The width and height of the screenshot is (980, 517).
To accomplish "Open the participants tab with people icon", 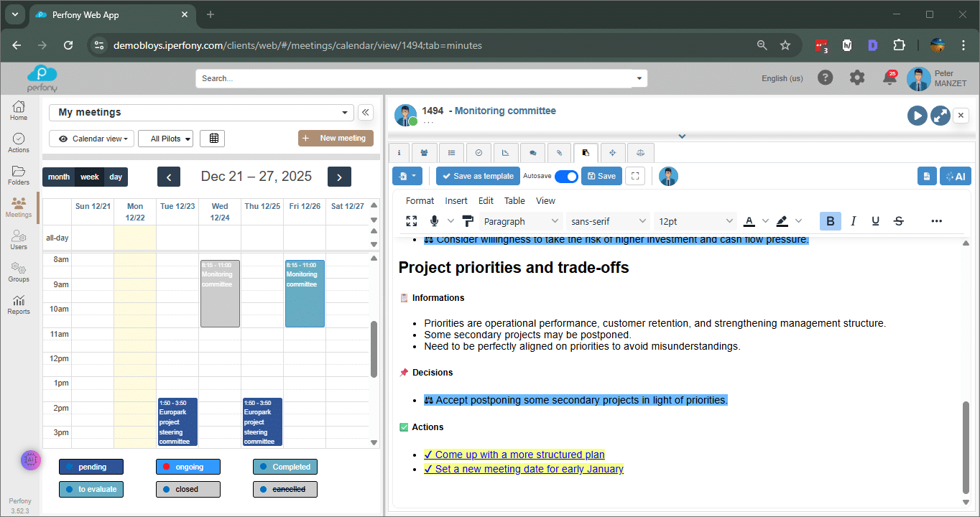I will pos(425,152).
